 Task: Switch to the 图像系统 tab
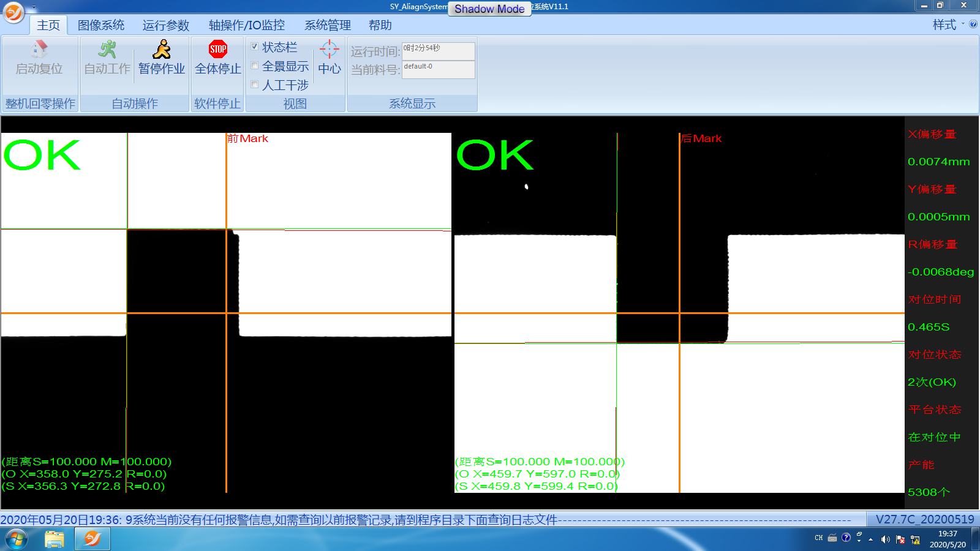101,25
